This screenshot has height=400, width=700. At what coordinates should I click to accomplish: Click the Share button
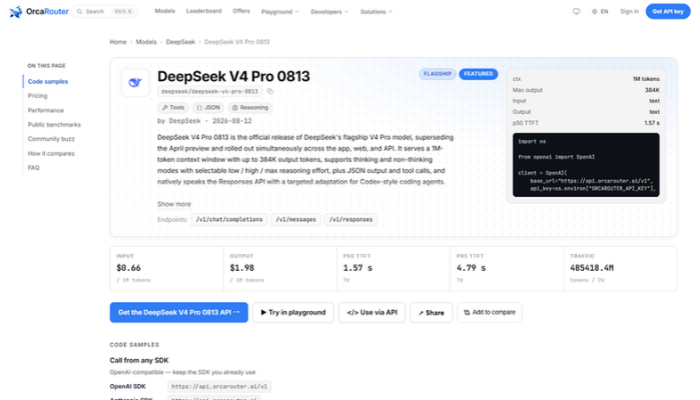point(431,312)
